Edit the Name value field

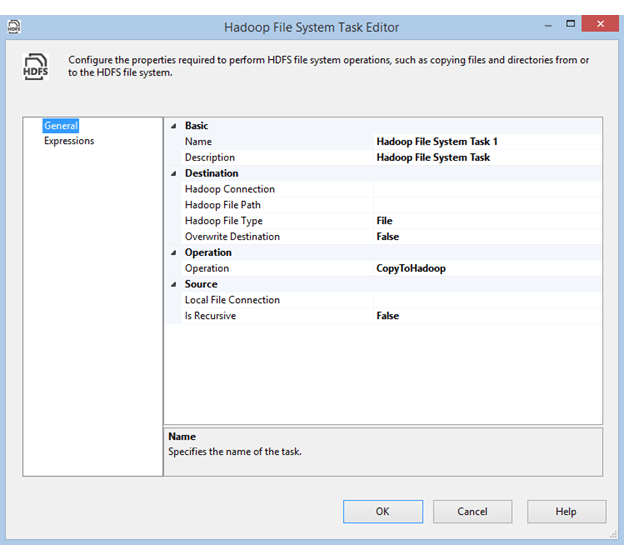pyautogui.click(x=488, y=142)
